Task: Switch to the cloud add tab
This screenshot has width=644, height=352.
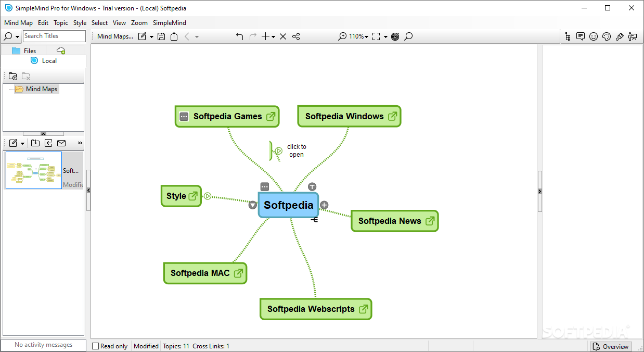Action: point(61,51)
